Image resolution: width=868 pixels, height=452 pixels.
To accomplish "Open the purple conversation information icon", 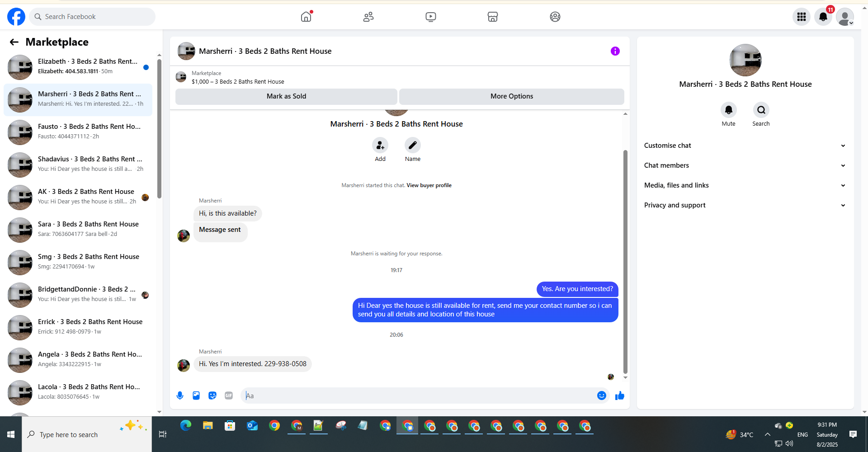I will tap(615, 51).
